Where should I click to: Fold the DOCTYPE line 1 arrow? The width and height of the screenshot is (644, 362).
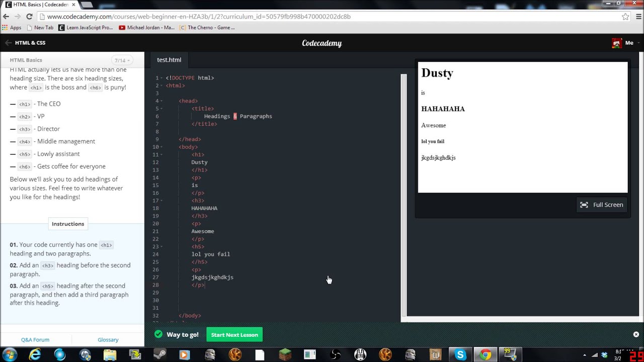click(x=161, y=78)
